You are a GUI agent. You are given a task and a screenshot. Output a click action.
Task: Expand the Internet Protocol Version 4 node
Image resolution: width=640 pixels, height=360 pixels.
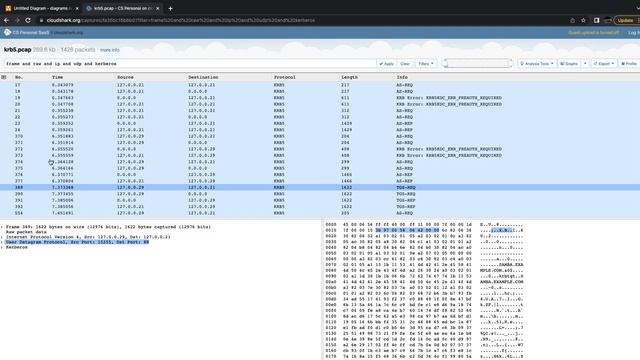coord(2,237)
